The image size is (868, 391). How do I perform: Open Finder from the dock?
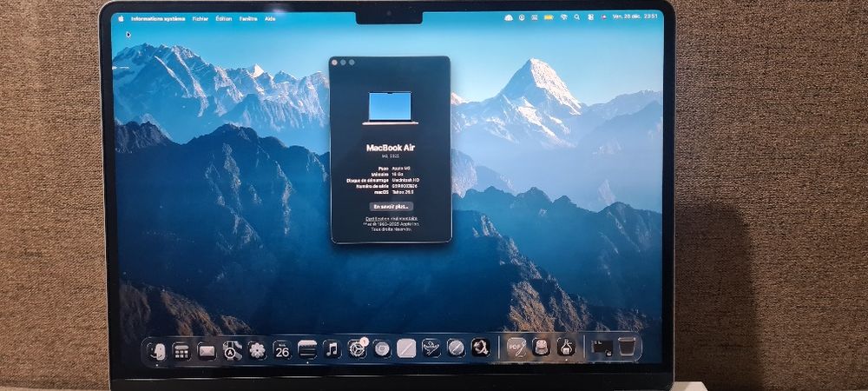(158, 350)
